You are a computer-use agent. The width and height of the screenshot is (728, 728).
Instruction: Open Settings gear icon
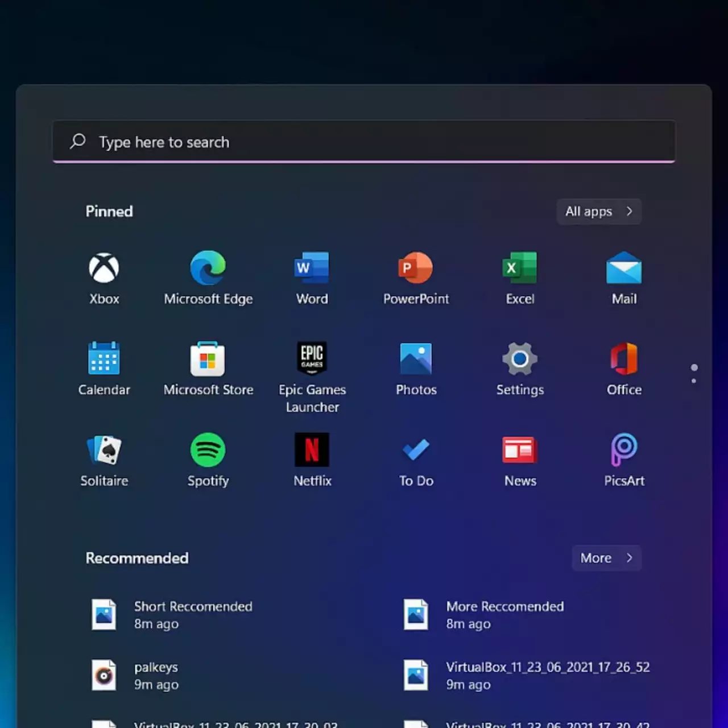pyautogui.click(x=520, y=359)
